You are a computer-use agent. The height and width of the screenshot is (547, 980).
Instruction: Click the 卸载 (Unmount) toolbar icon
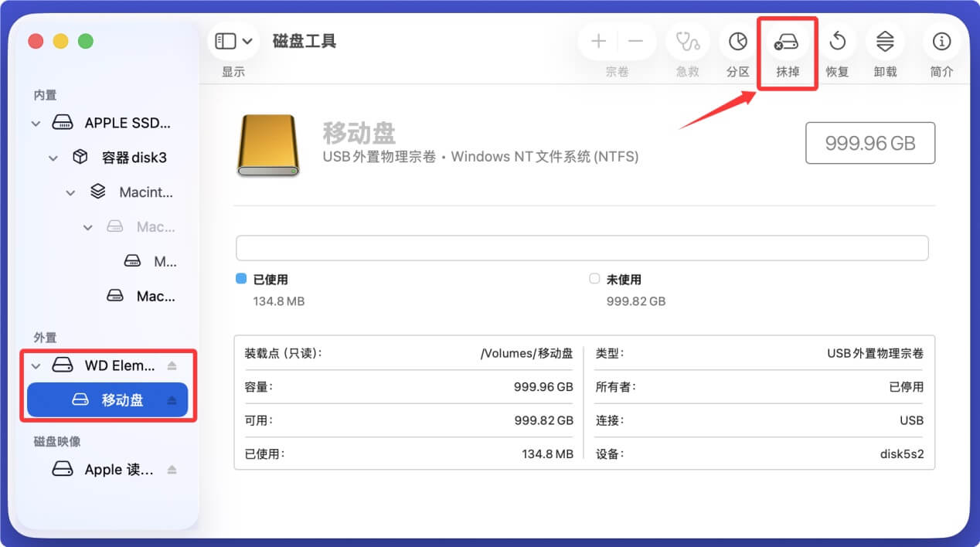click(885, 42)
